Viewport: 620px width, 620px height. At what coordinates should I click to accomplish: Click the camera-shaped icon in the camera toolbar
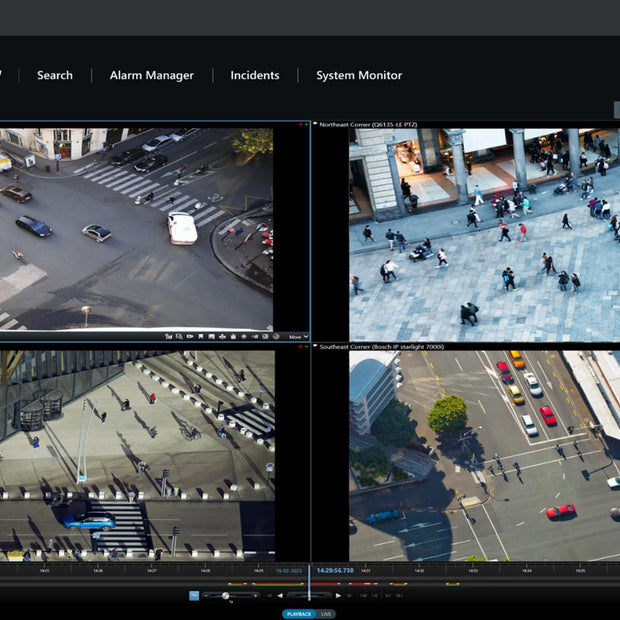click(x=190, y=336)
